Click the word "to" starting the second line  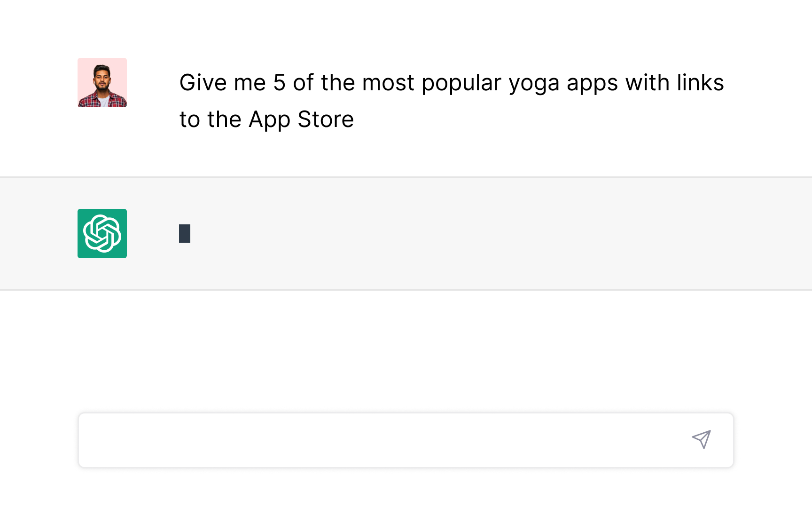(190, 119)
